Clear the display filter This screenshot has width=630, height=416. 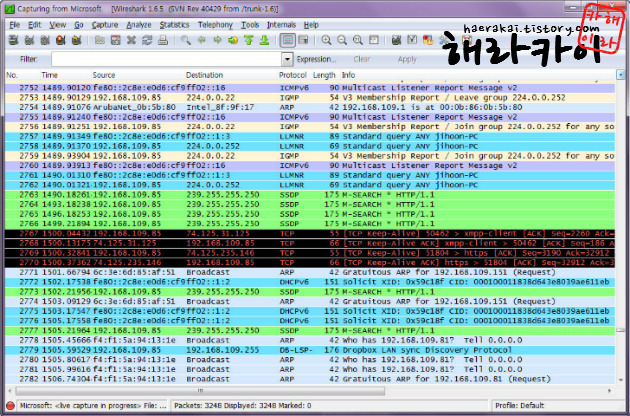click(x=362, y=59)
